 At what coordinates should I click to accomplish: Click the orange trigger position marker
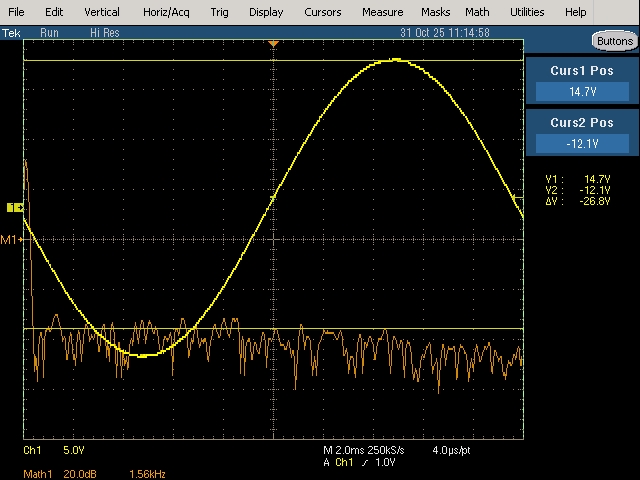[x=273, y=43]
